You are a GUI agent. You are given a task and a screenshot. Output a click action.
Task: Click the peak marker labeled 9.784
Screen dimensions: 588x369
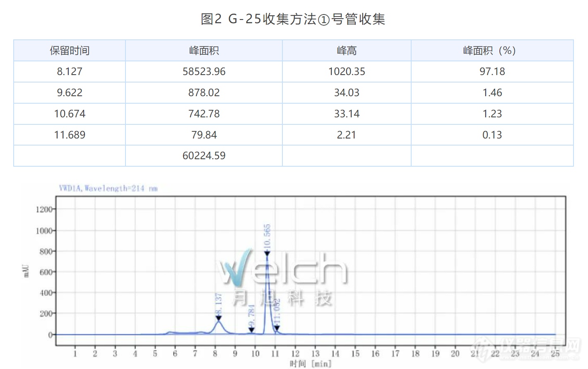251,330
